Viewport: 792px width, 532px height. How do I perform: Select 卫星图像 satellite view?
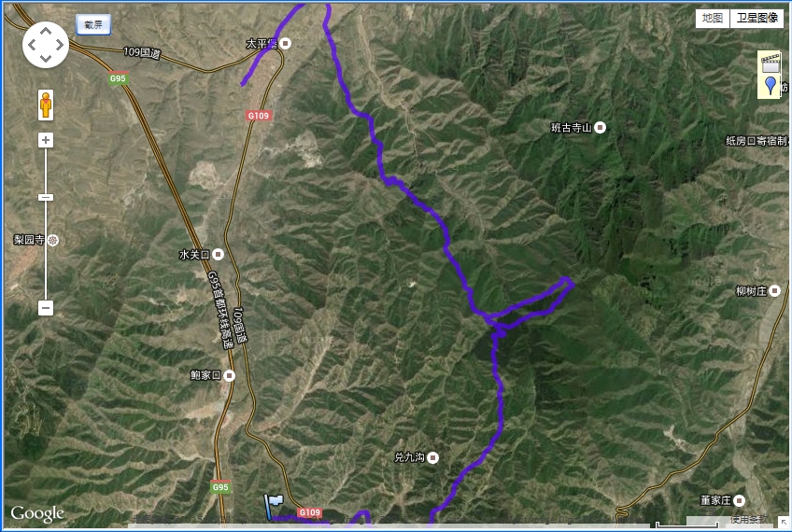pos(757,18)
